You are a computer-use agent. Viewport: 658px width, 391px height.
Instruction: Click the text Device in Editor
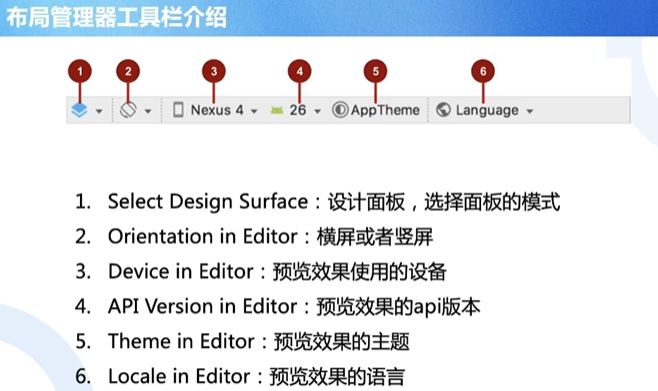pyautogui.click(x=181, y=271)
